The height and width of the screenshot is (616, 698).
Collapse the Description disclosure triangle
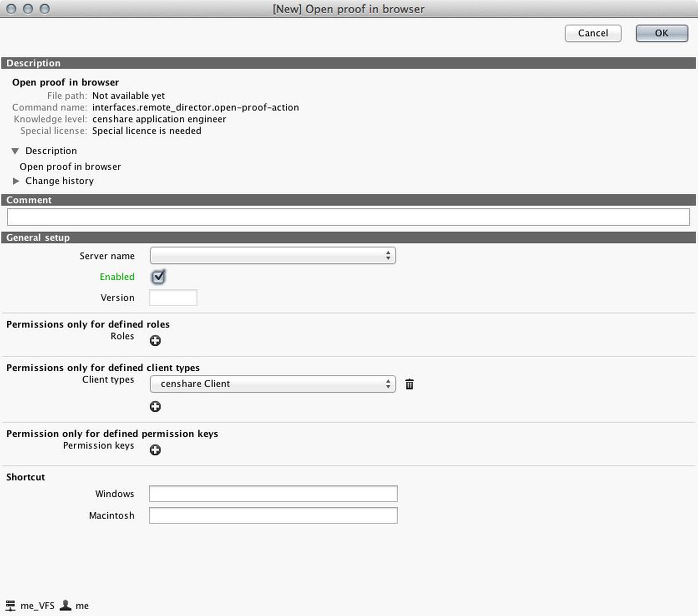pos(15,151)
